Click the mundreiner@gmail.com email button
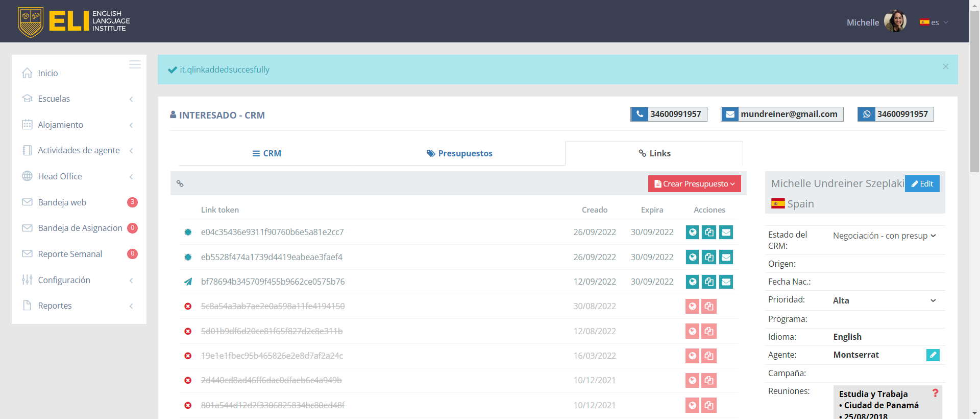This screenshot has width=980, height=419. [782, 114]
